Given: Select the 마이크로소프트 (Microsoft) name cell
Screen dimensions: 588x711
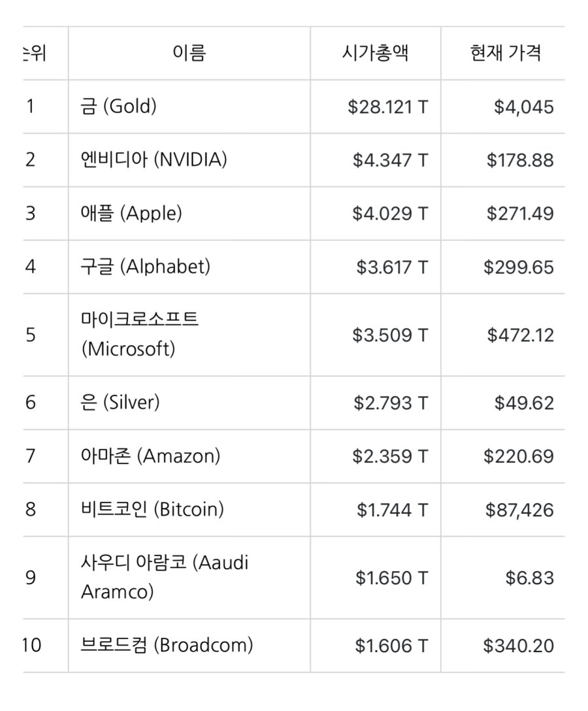Looking at the screenshot, I should coord(140,334).
